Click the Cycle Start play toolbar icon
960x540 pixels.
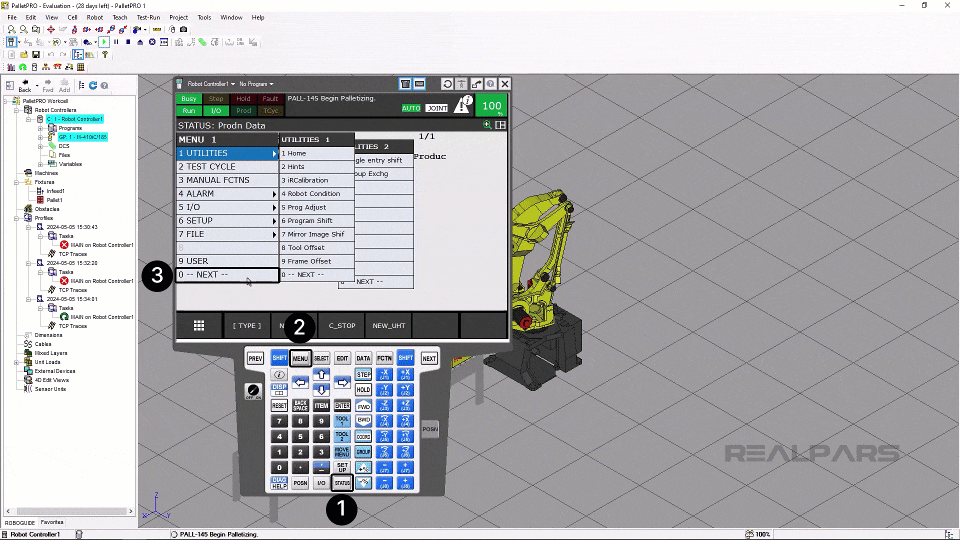[x=104, y=42]
